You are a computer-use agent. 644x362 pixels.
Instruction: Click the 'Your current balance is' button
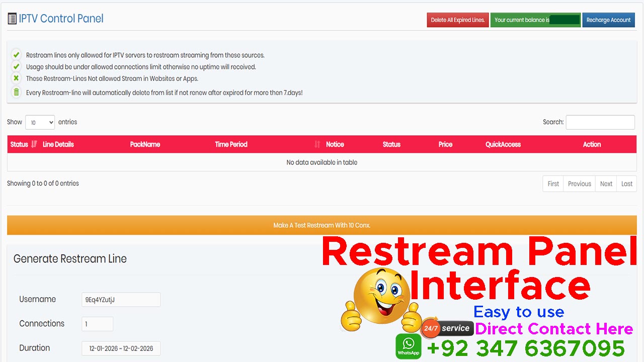535,20
